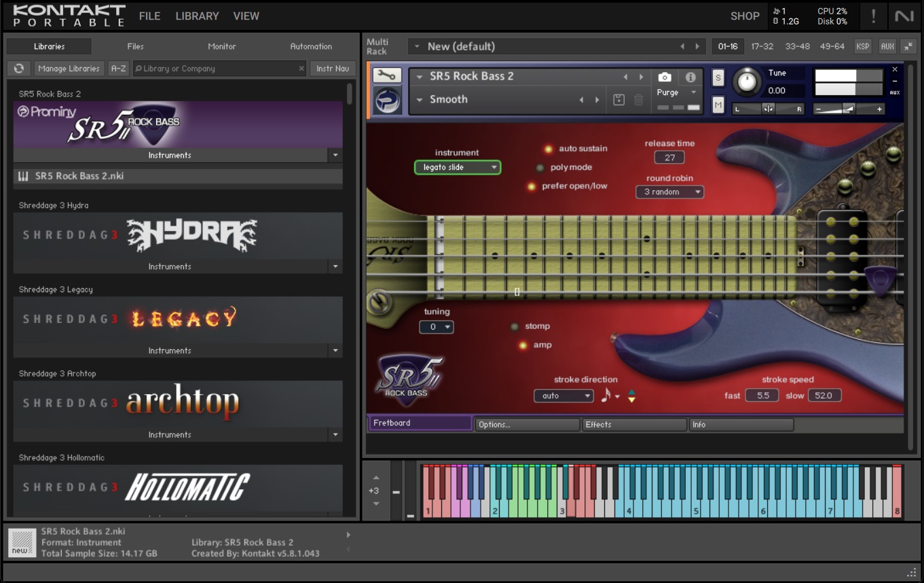Open note value dropdown arrow
This screenshot has width=924, height=583.
pos(617,397)
